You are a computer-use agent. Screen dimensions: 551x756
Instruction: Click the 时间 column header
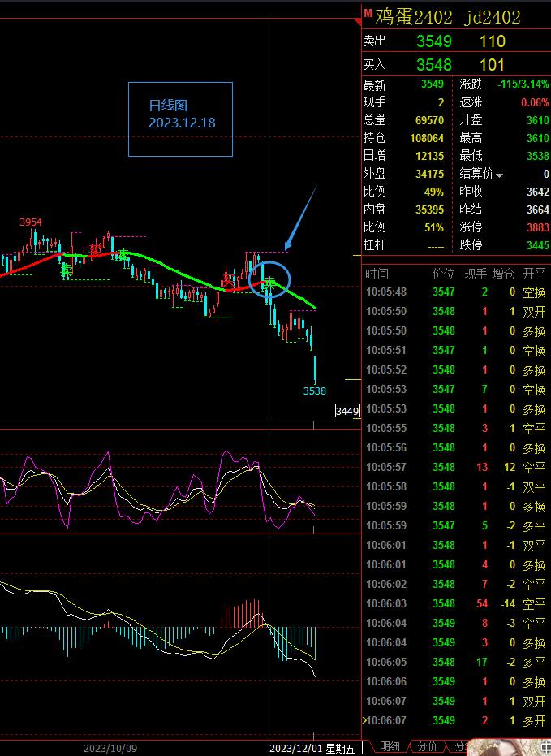coord(377,274)
